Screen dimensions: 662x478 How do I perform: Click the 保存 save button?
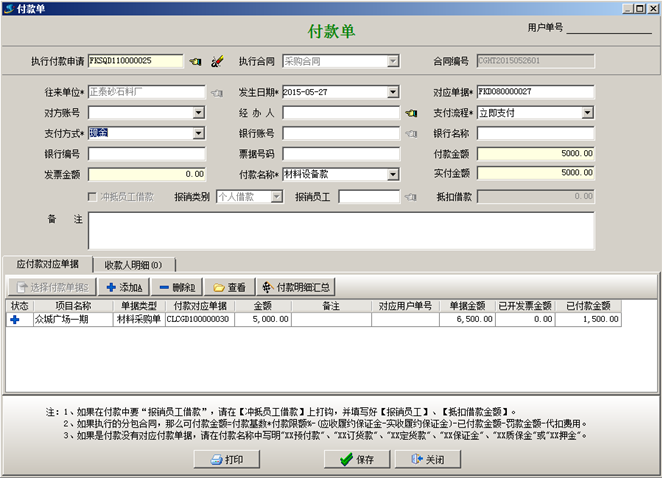pos(357,459)
